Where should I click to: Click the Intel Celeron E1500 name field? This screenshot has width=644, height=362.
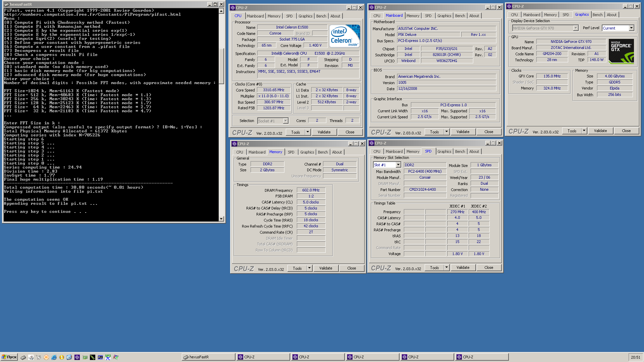tap(292, 27)
